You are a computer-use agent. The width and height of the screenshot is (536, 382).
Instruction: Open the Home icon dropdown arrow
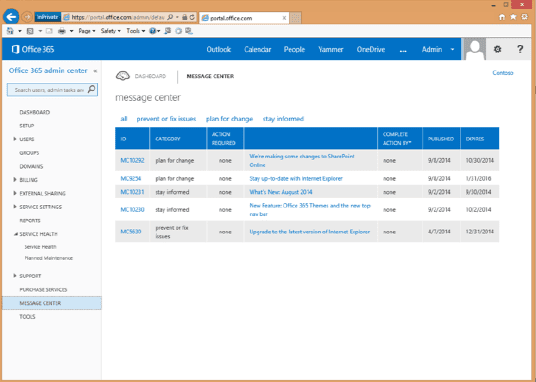[x=20, y=31]
